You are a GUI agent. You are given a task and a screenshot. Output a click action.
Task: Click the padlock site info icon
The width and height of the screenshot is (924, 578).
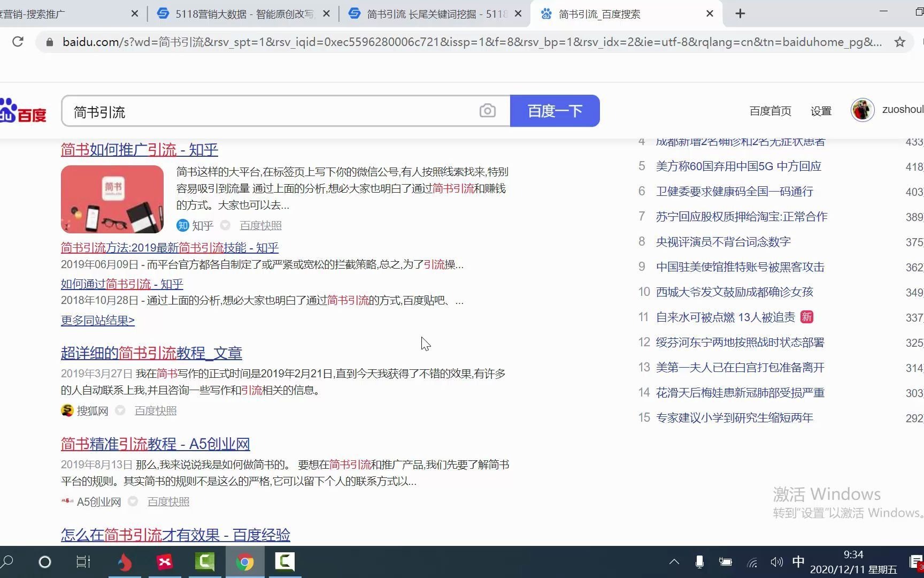(x=50, y=42)
